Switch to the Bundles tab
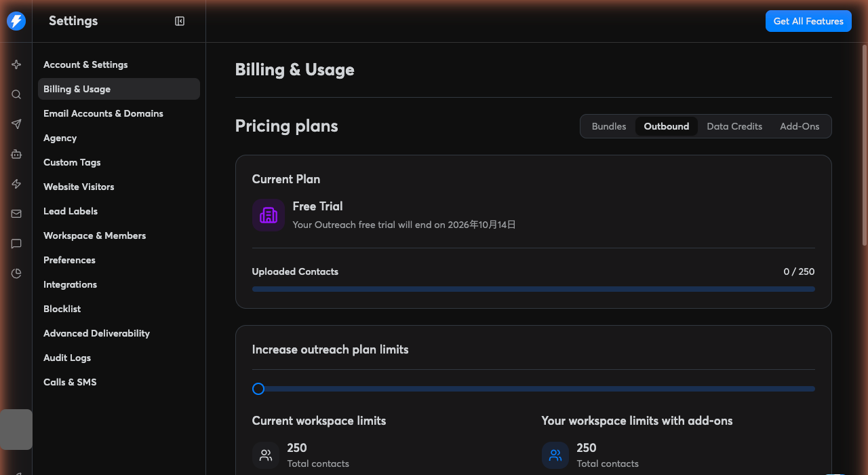Screen dimensions: 868x475 [609, 126]
